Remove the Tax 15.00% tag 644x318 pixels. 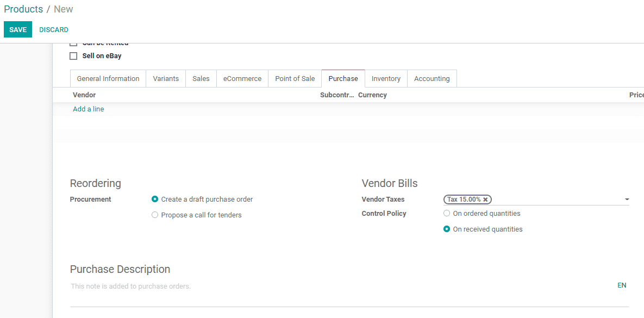485,199
